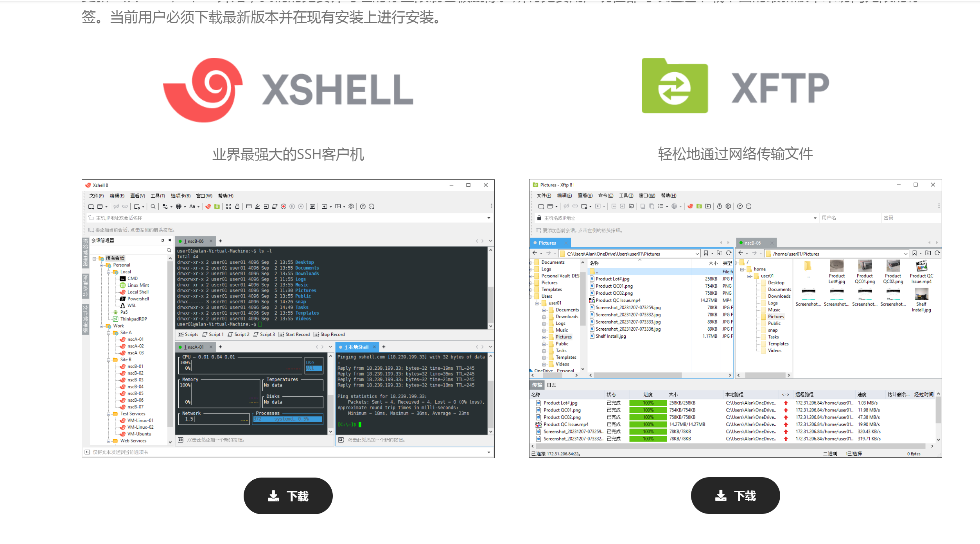Switch to the 日志 tab in Xftp
The height and width of the screenshot is (544, 980).
pos(551,385)
